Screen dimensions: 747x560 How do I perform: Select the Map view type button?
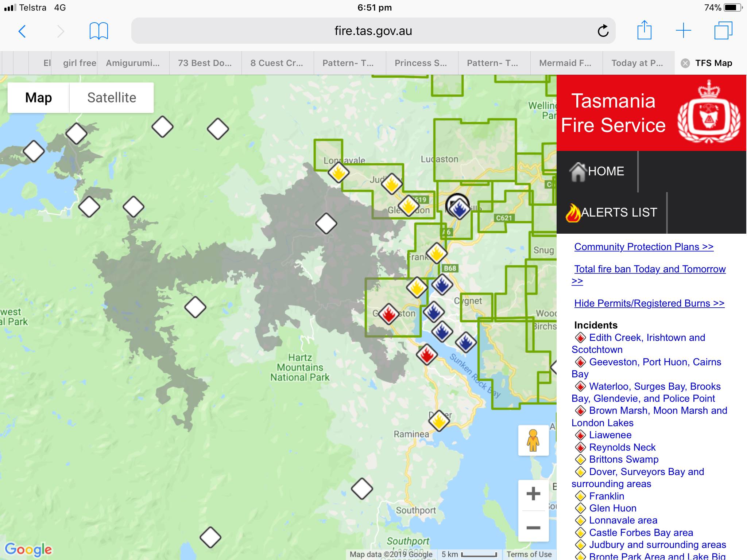39,98
